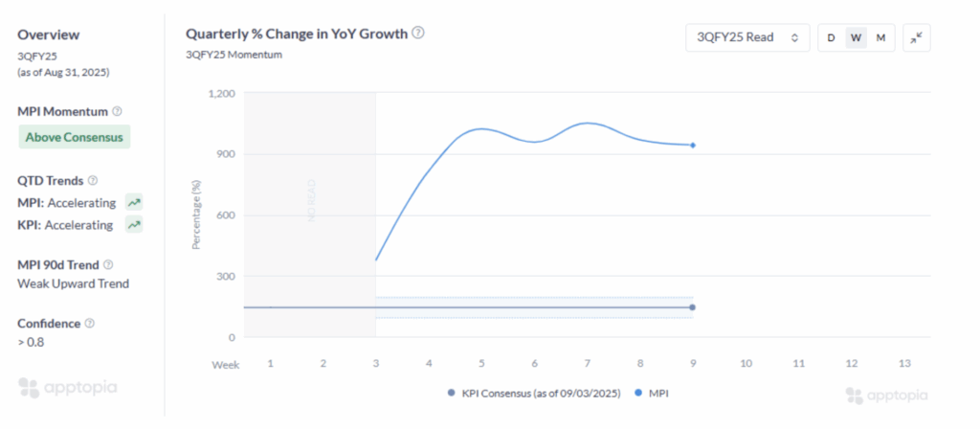The height and width of the screenshot is (429, 980).
Task: Click the Overview heading
Action: [47, 34]
